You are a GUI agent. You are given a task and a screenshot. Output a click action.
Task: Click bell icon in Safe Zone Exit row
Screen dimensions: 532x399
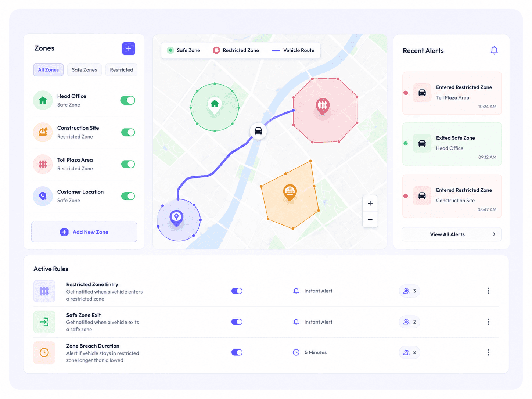pyautogui.click(x=296, y=322)
